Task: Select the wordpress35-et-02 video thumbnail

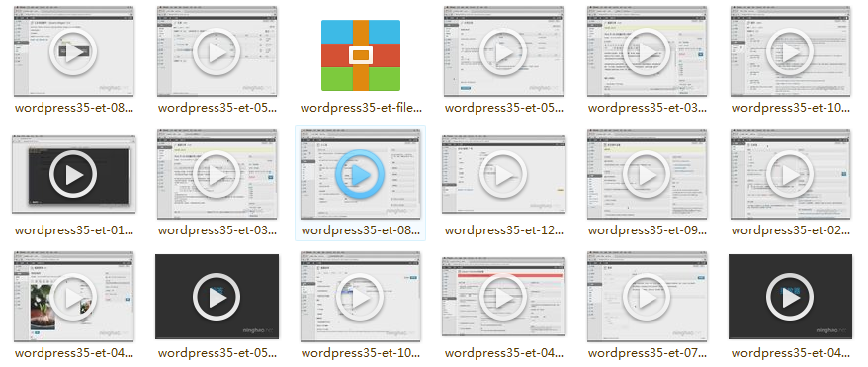Action: point(790,174)
